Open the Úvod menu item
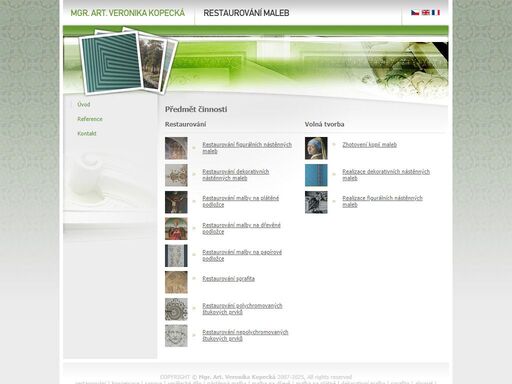Screen dimensions: 512x384 coord(84,104)
